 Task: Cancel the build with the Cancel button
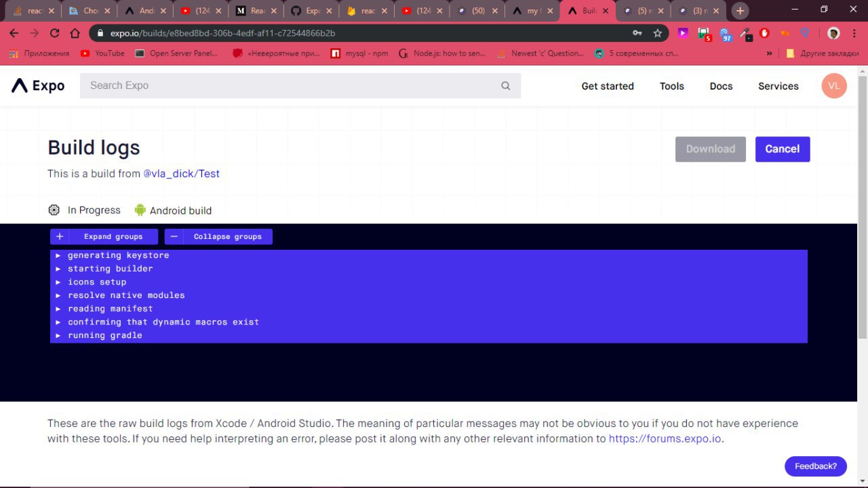(783, 149)
